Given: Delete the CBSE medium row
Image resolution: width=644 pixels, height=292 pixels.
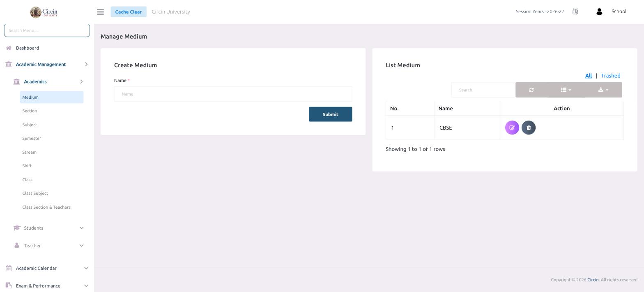Looking at the screenshot, I should 529,128.
